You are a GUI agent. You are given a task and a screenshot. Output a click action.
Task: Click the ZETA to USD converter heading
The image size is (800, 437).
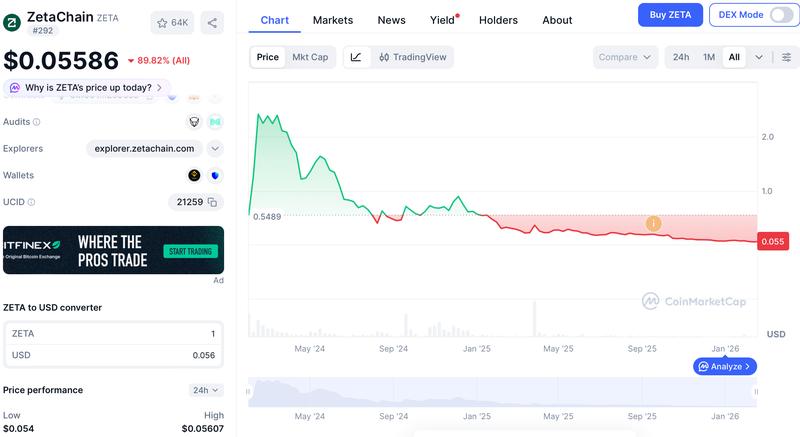coord(53,307)
